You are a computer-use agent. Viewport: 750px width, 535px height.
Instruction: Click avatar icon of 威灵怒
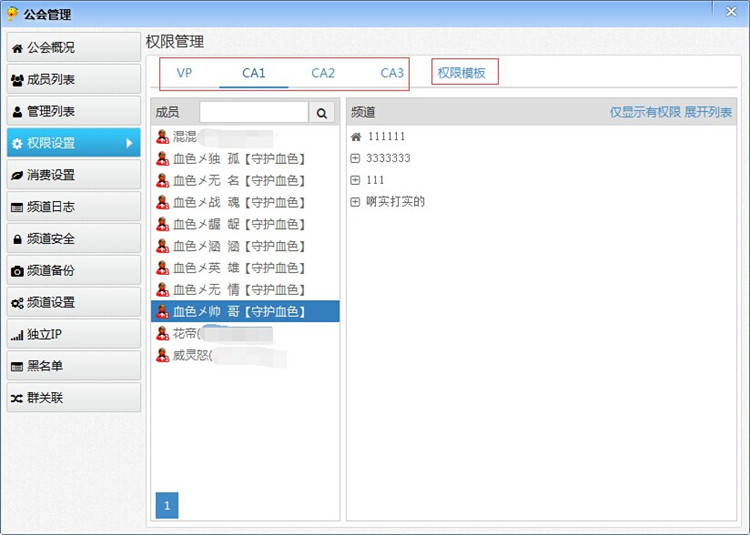point(163,355)
